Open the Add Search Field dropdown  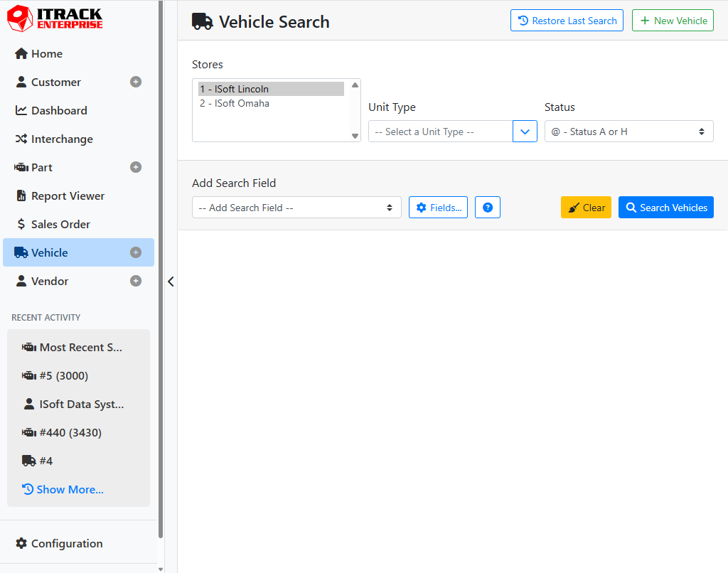[x=296, y=207]
